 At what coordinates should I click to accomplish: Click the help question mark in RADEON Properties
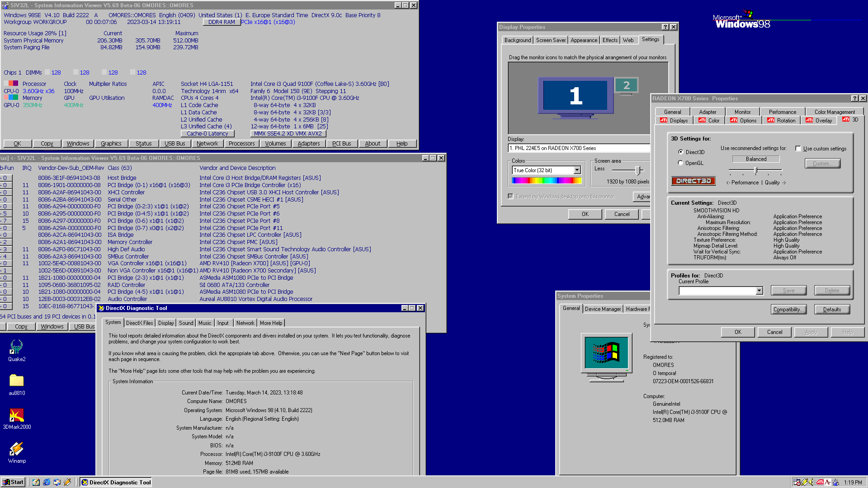coord(854,99)
